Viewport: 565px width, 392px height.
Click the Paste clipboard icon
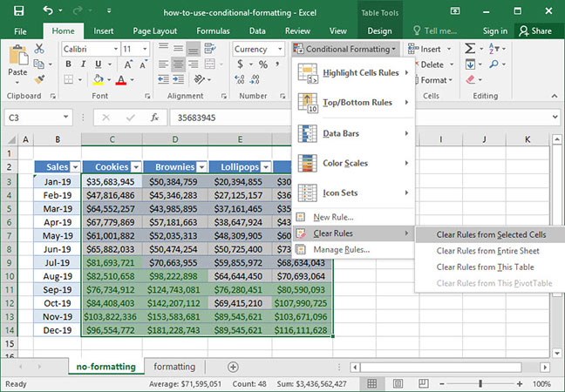click(18, 56)
